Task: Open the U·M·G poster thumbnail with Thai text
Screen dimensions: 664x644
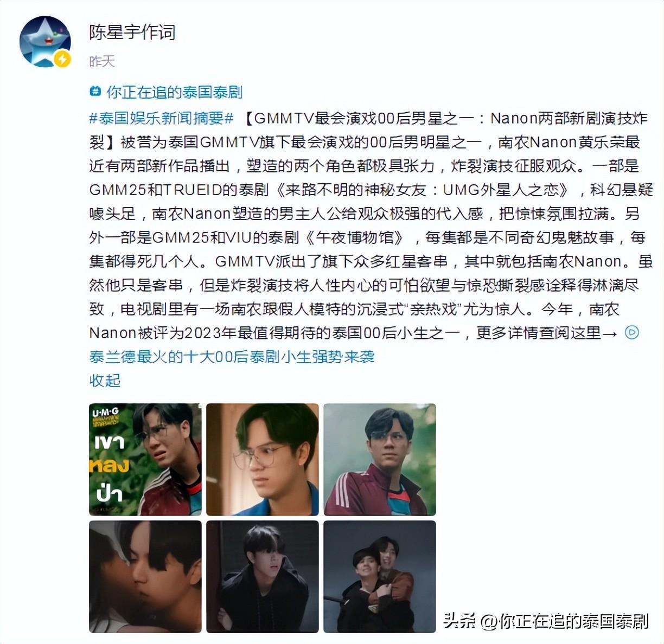Action: (145, 459)
